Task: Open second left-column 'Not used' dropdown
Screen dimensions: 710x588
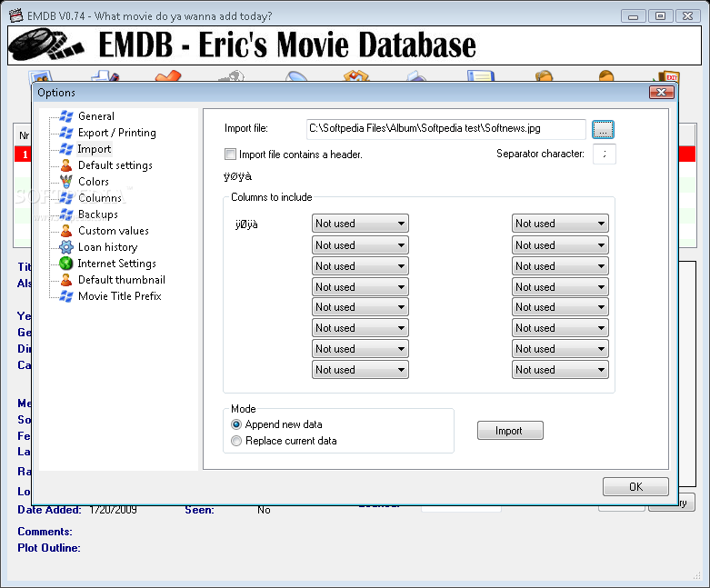Action: [360, 245]
